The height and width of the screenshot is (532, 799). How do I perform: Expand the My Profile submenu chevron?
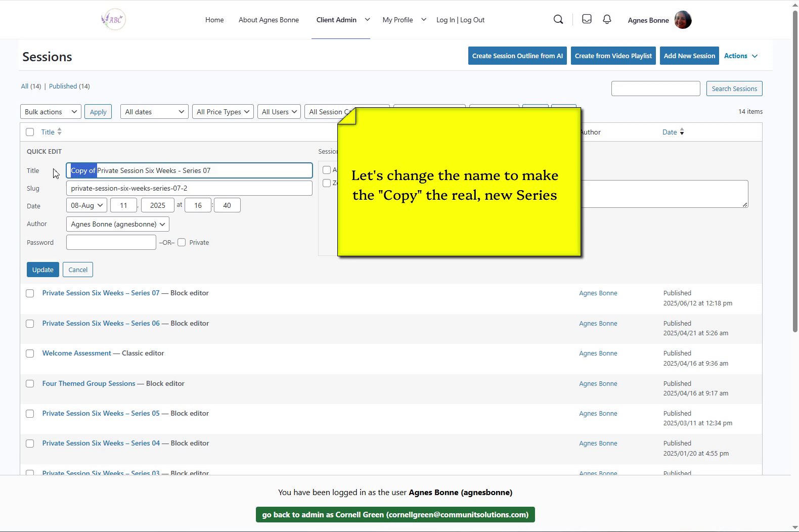pyautogui.click(x=424, y=20)
